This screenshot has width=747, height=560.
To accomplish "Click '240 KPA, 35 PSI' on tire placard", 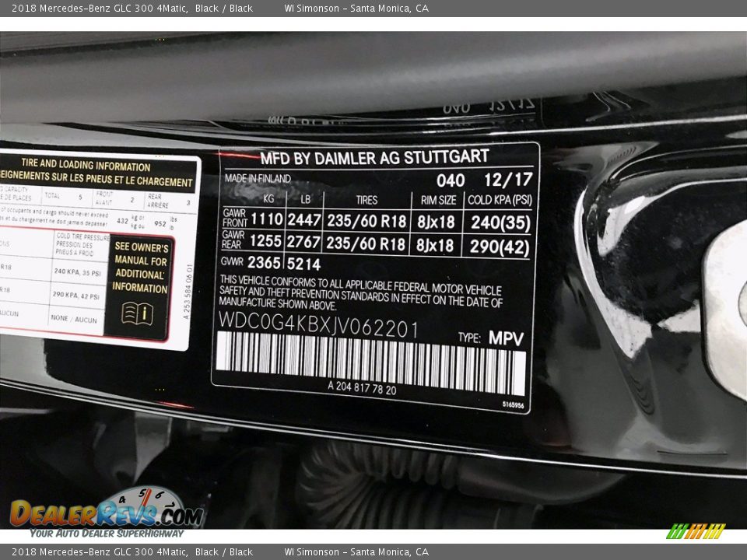I will [x=78, y=272].
